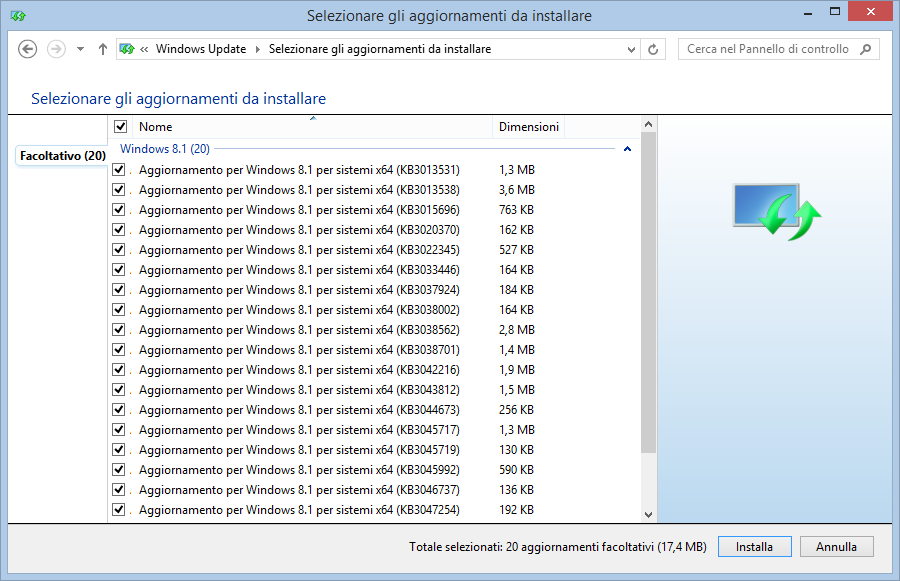This screenshot has height=581, width=900.
Task: Toggle the KB3038701 checkbox
Action: pos(119,350)
